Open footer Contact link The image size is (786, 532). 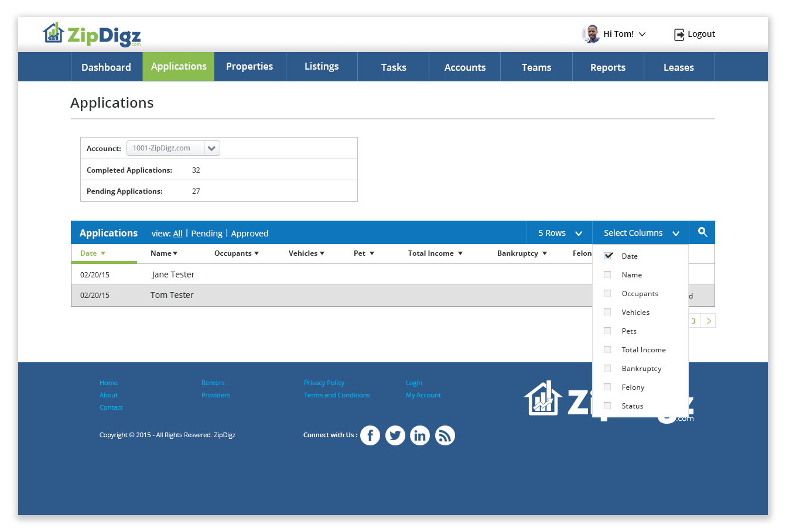(111, 407)
